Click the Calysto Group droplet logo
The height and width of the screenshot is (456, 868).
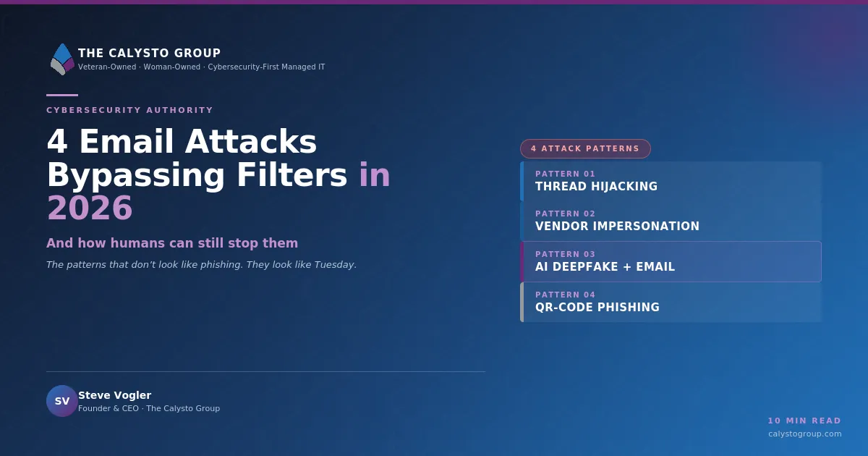pos(62,59)
